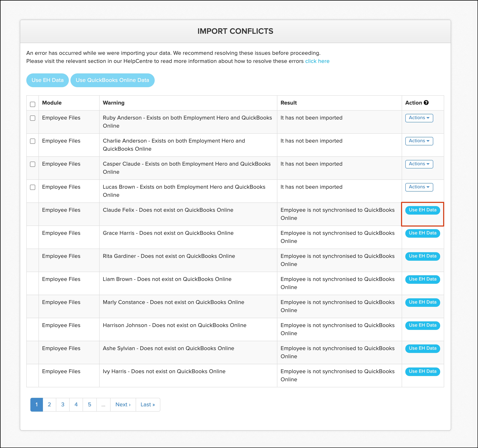Screen dimensions: 478x448
Task: Use EH Data for Grace Harris
Action: [423, 233]
